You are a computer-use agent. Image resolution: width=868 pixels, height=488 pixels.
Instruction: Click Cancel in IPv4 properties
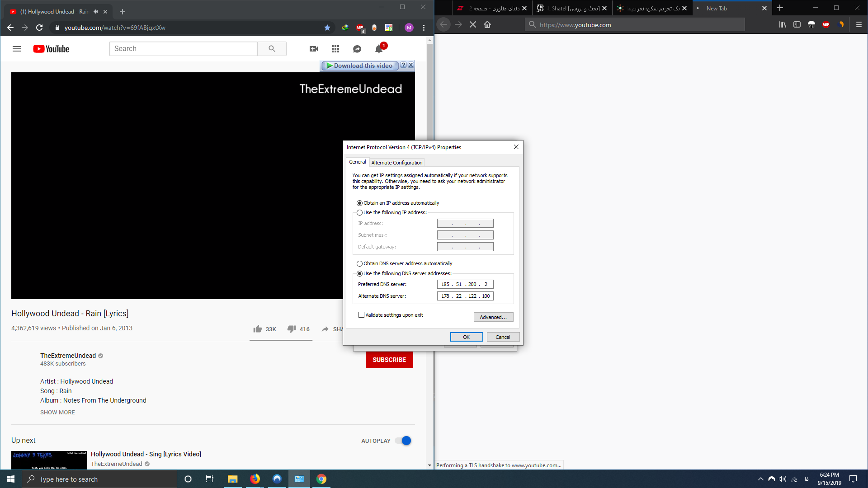(503, 337)
